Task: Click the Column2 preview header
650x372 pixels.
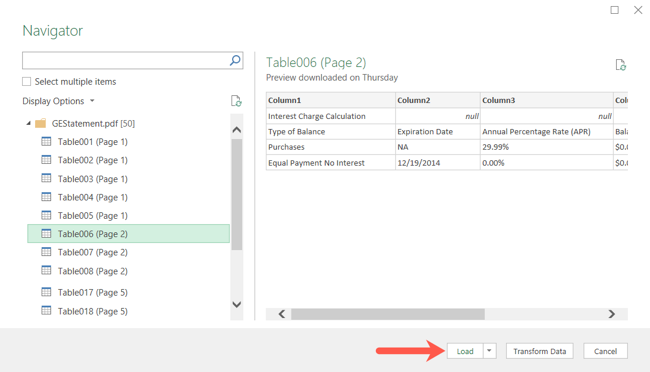Action: [438, 100]
